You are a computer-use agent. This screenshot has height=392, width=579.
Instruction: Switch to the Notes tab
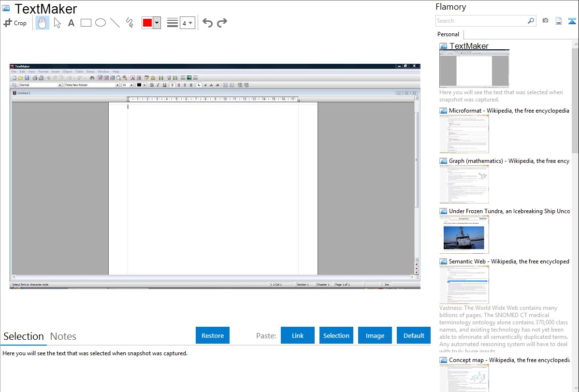coord(63,336)
